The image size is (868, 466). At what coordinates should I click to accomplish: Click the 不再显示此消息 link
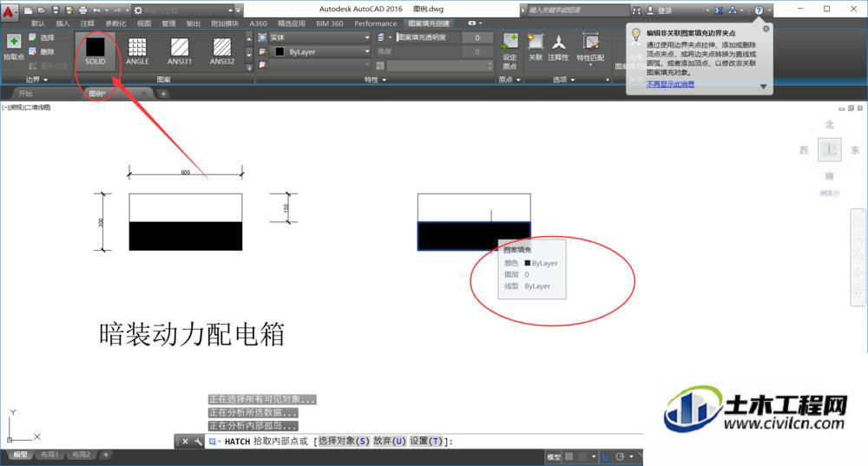(x=670, y=84)
